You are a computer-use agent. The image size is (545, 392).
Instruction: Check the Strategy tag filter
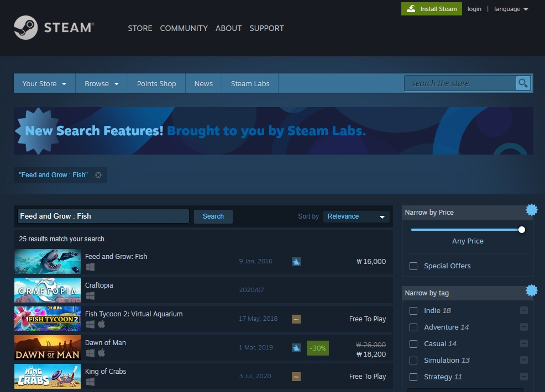point(413,377)
